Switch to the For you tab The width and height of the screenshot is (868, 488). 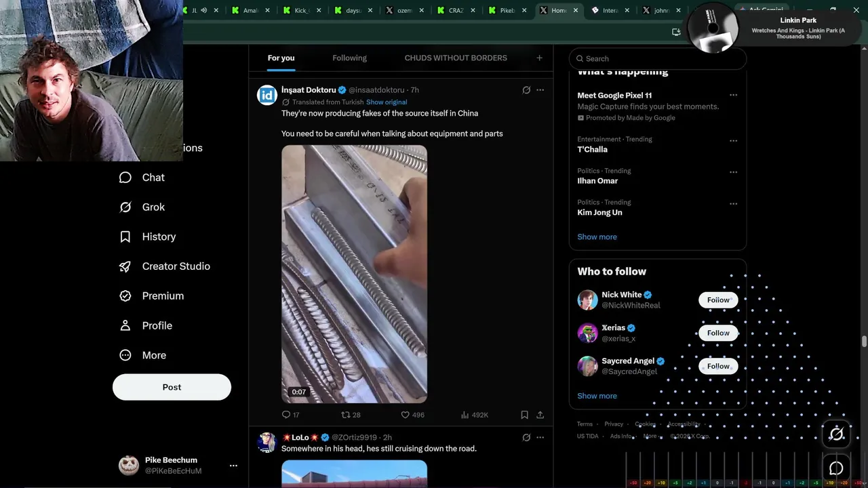pyautogui.click(x=281, y=58)
